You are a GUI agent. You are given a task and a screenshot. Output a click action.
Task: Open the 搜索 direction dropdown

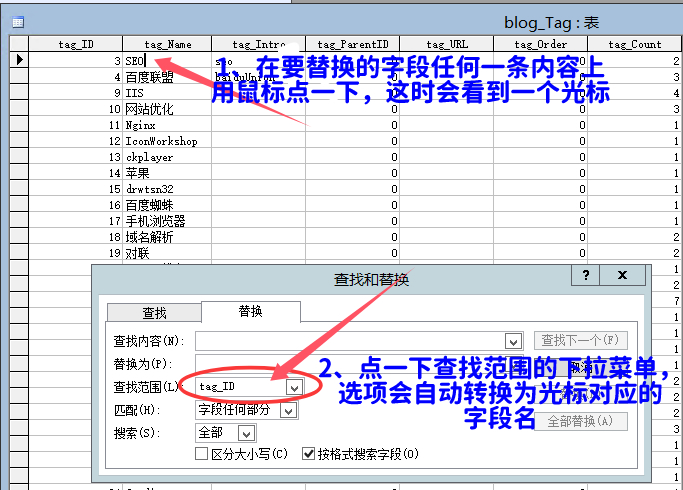[245, 433]
